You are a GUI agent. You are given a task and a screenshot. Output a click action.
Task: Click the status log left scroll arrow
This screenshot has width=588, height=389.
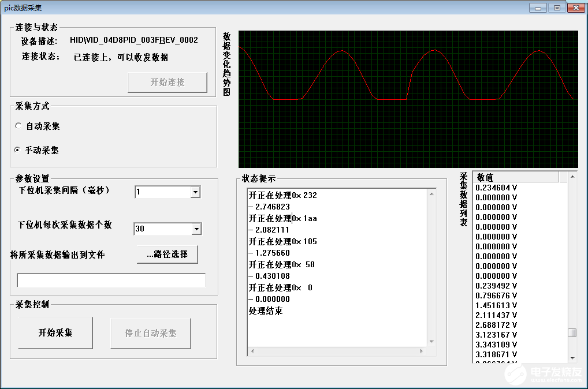[252, 351]
